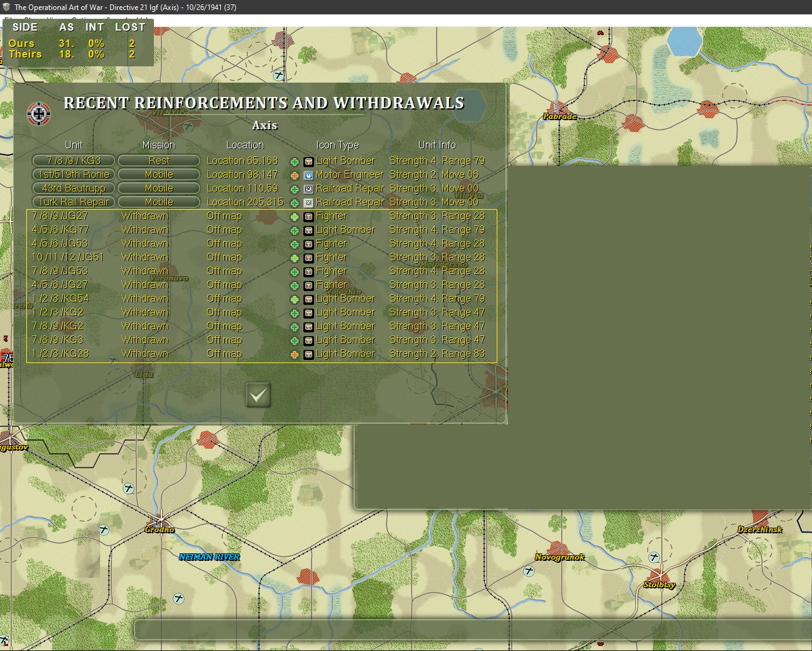Click the Light Bomber icon for 4./5./6./KG77
The height and width of the screenshot is (651, 812).
pyautogui.click(x=308, y=230)
